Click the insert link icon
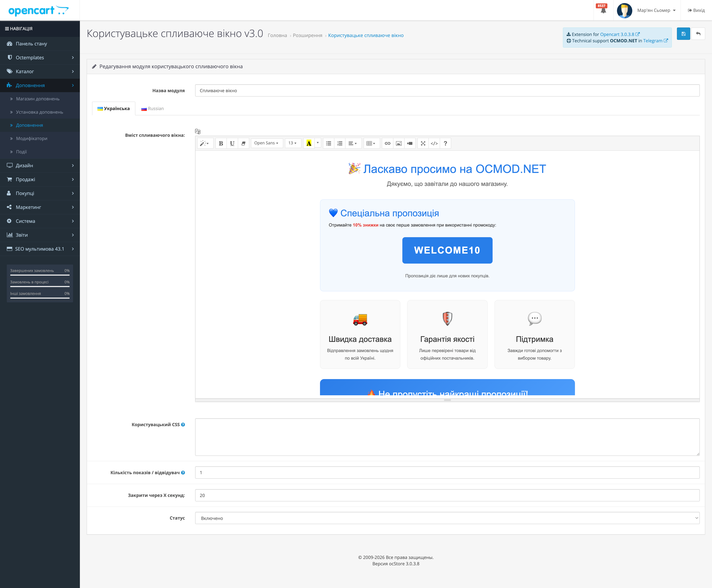This screenshot has height=588, width=712. 388,143
